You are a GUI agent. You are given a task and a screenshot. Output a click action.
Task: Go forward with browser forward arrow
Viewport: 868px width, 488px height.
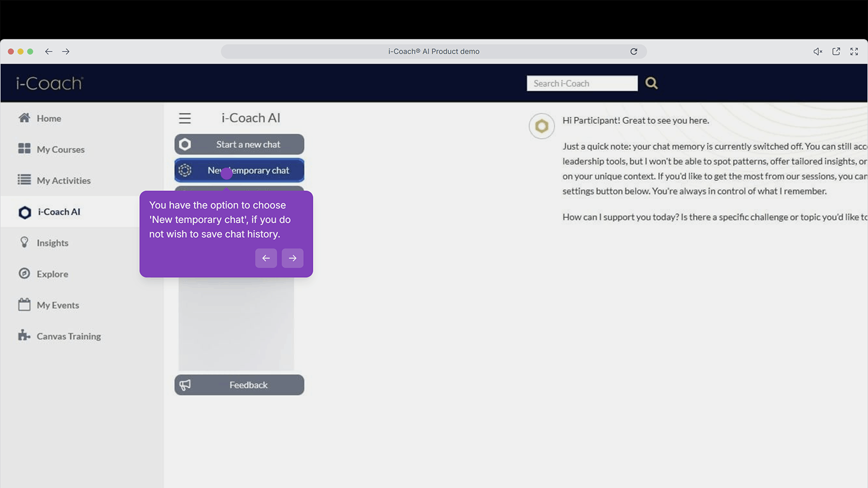point(66,51)
